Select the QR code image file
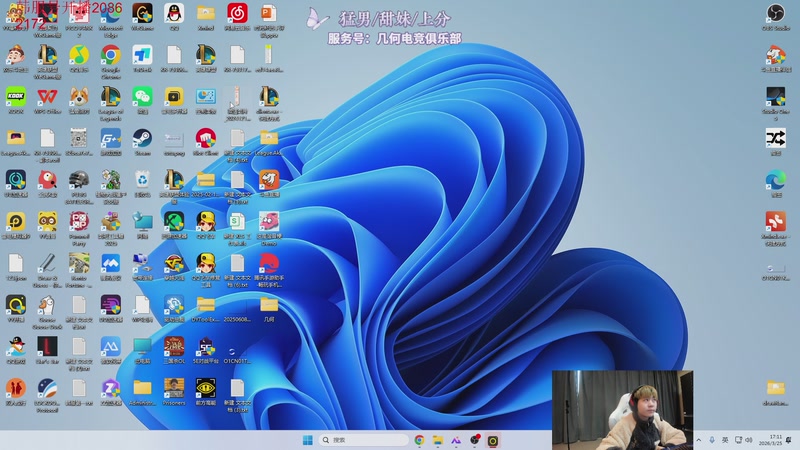 coord(79,138)
